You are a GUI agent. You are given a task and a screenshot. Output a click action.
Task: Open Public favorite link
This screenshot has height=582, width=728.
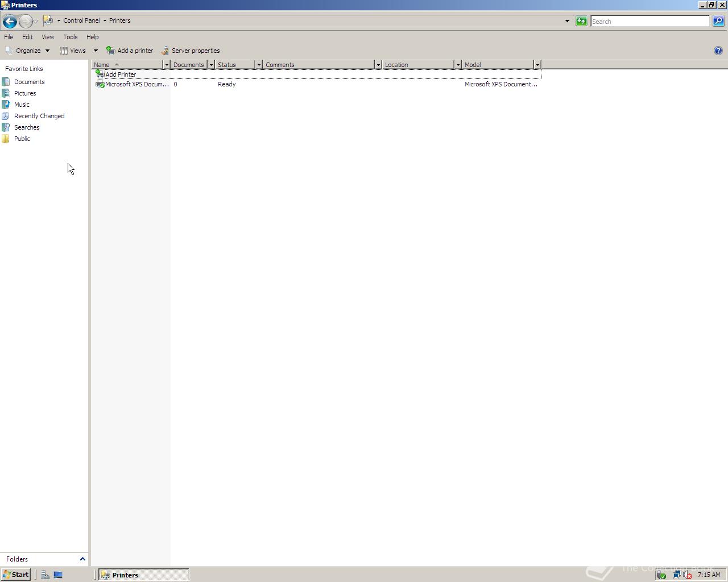click(x=22, y=139)
